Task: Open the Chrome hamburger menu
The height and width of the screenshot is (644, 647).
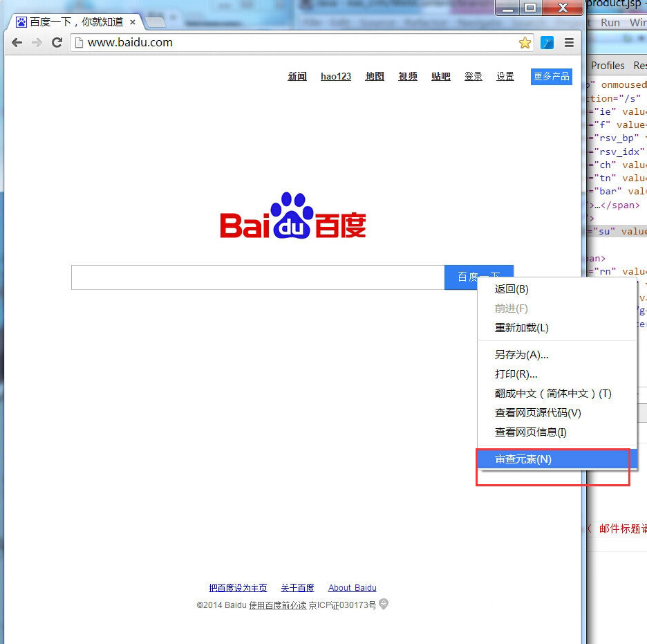Action: click(569, 42)
